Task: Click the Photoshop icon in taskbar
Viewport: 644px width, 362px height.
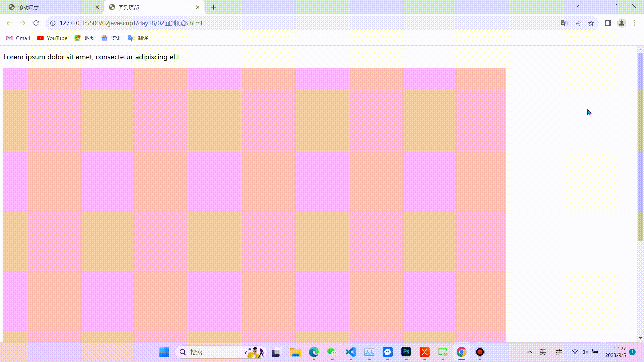Action: (406, 352)
